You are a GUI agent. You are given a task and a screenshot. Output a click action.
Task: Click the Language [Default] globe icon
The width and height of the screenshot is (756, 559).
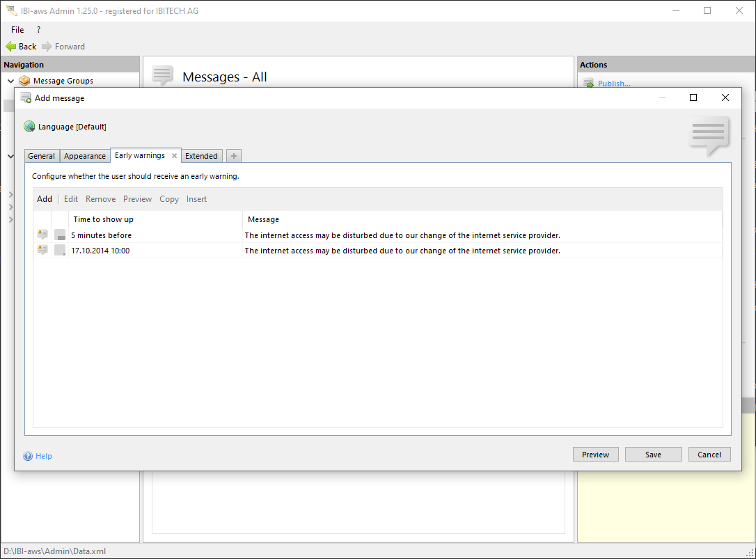(x=29, y=127)
